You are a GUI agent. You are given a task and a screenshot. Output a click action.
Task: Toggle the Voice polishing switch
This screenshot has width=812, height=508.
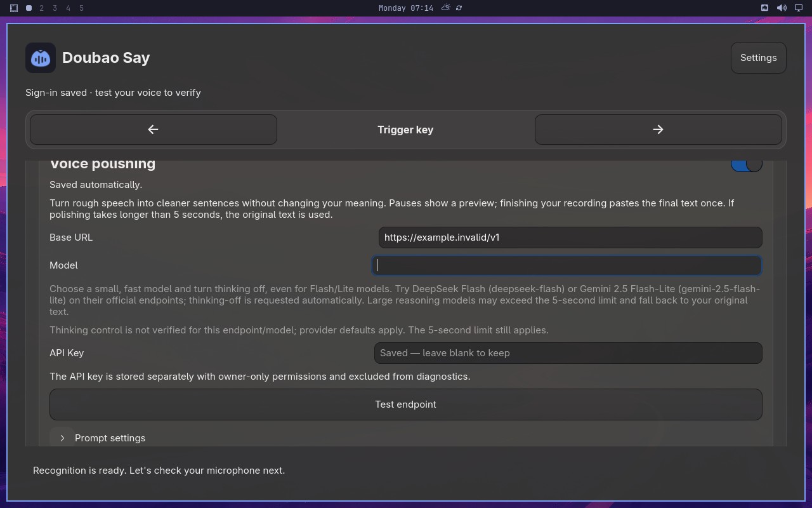pos(746,164)
